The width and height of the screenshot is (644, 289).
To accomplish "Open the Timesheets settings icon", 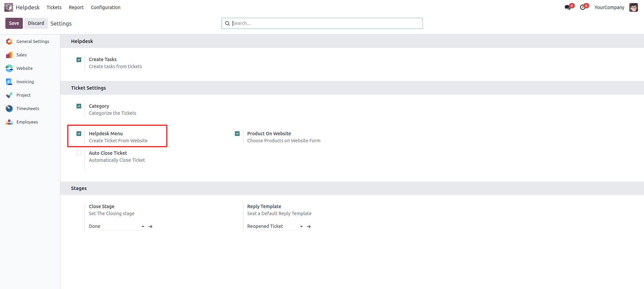I will (9, 109).
